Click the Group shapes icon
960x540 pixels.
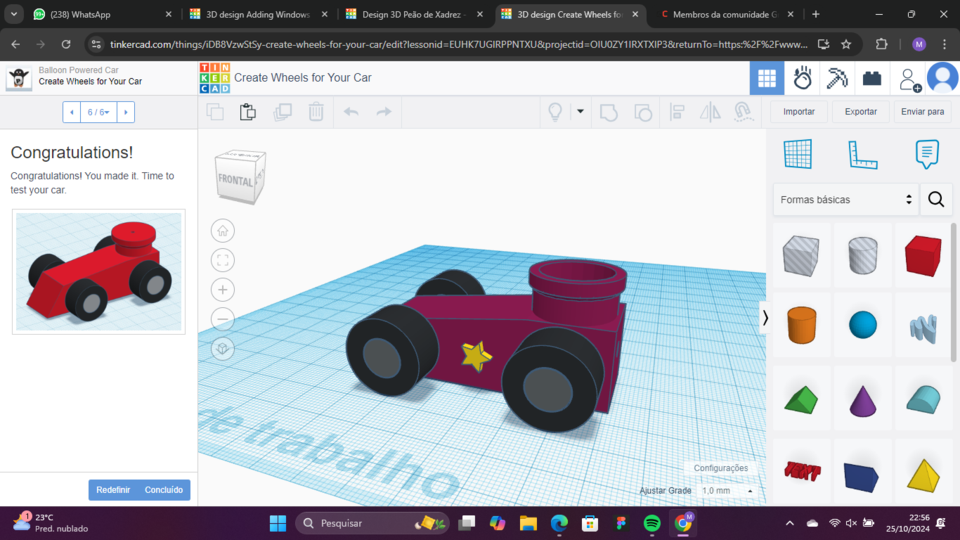tap(609, 112)
